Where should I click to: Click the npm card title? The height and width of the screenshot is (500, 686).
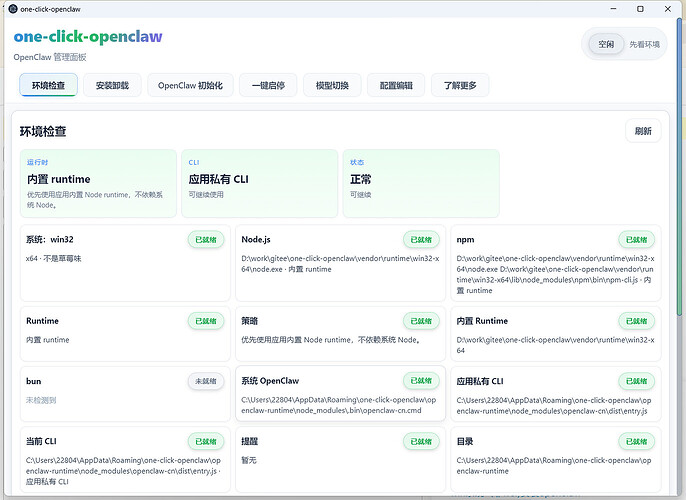click(x=466, y=240)
